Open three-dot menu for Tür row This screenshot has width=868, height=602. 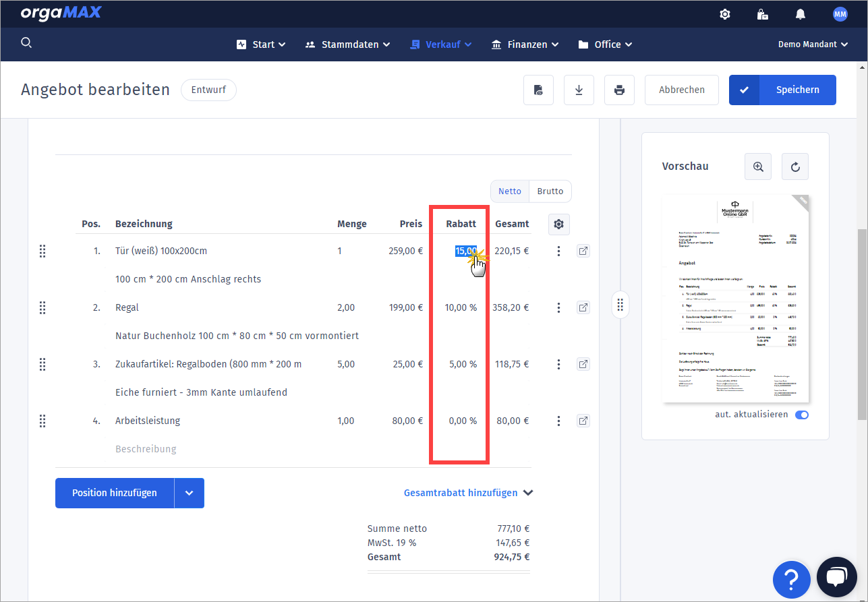[x=558, y=251]
